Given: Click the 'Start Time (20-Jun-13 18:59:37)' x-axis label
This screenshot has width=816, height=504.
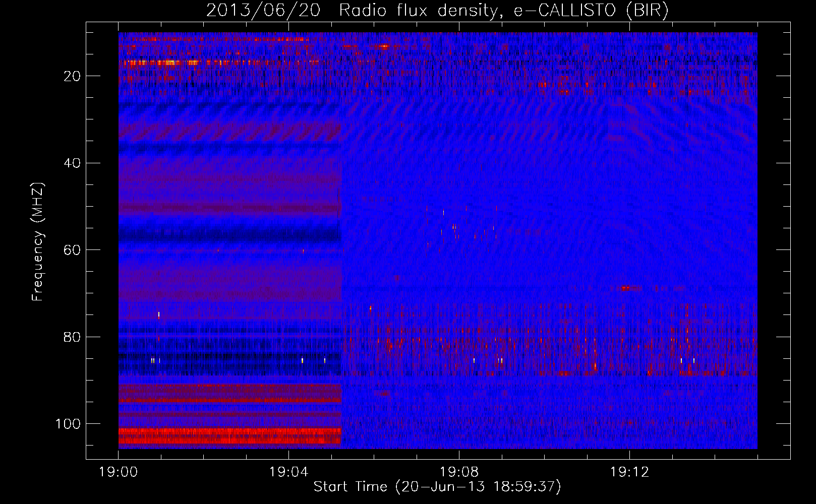Looking at the screenshot, I should coord(437,487).
